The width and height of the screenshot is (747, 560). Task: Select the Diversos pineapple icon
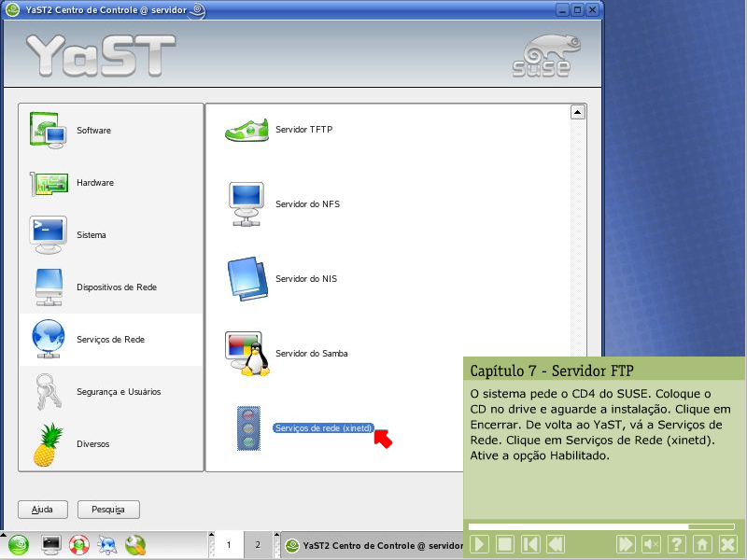coord(48,444)
